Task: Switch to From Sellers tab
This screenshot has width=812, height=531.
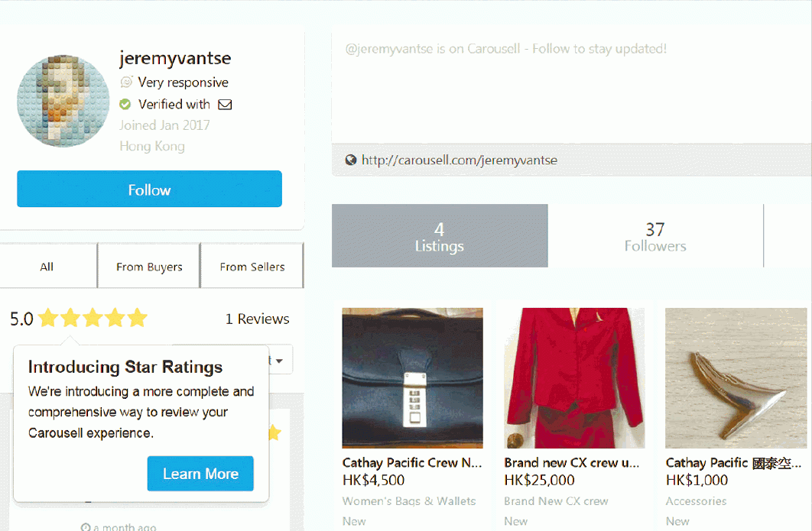Action: pos(252,267)
